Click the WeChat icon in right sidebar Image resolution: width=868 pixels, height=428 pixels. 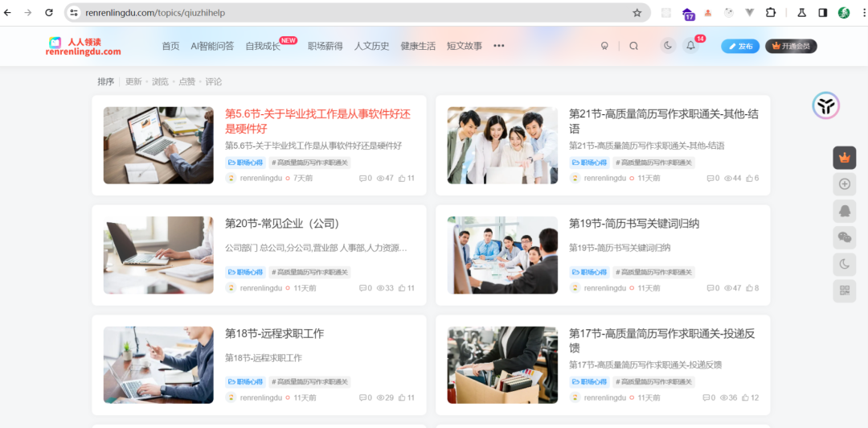(x=844, y=237)
